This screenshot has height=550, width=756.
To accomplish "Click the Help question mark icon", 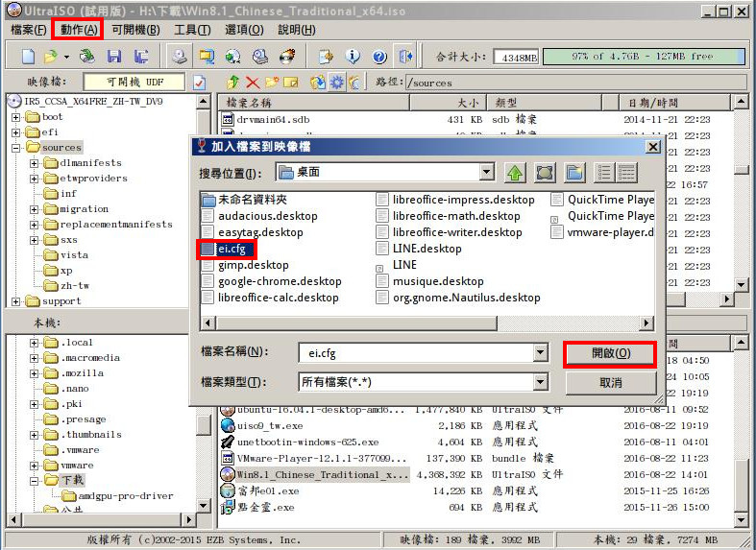I will coord(379,57).
